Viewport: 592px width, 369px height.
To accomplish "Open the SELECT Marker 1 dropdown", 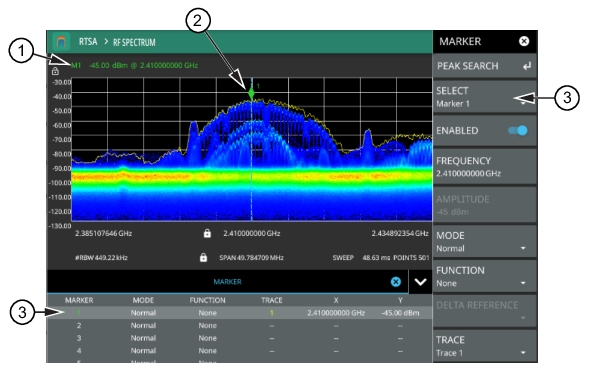I will [x=484, y=97].
